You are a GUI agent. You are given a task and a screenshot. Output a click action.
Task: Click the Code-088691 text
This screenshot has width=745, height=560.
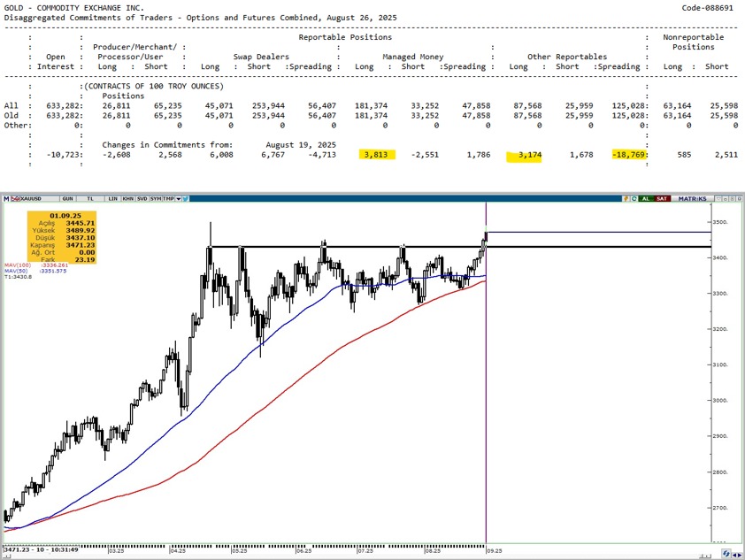pyautogui.click(x=708, y=8)
